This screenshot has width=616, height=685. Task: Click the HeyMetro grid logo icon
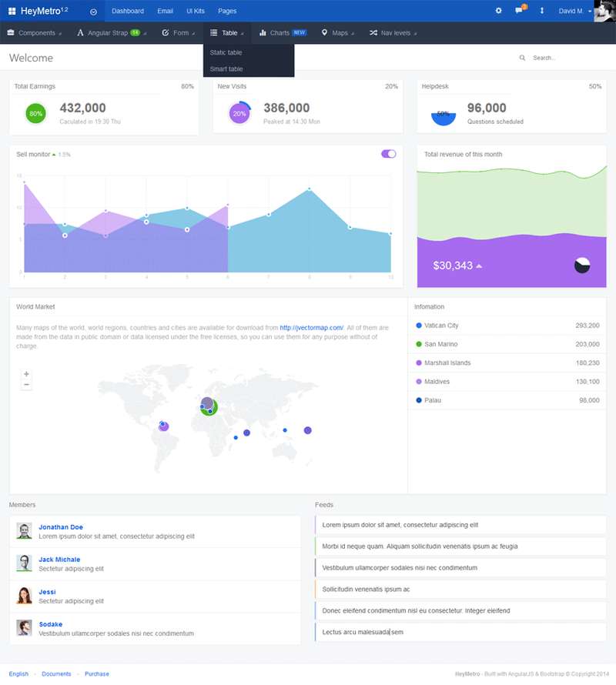(x=12, y=11)
